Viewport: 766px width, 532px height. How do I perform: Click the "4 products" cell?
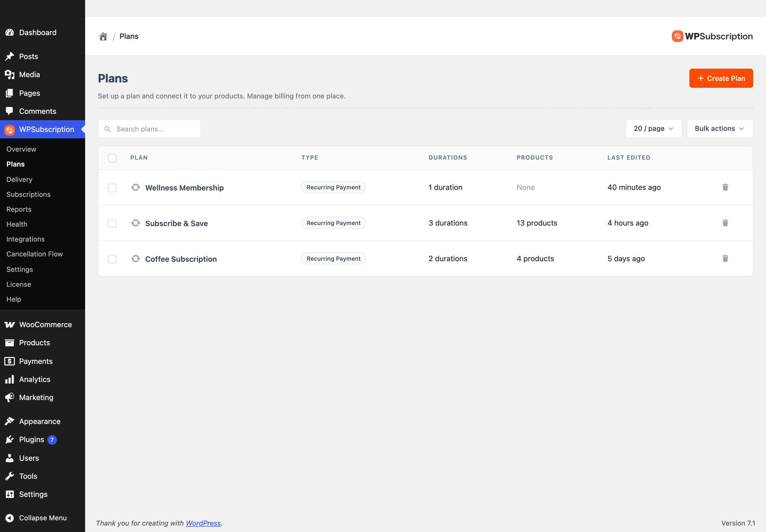click(535, 259)
